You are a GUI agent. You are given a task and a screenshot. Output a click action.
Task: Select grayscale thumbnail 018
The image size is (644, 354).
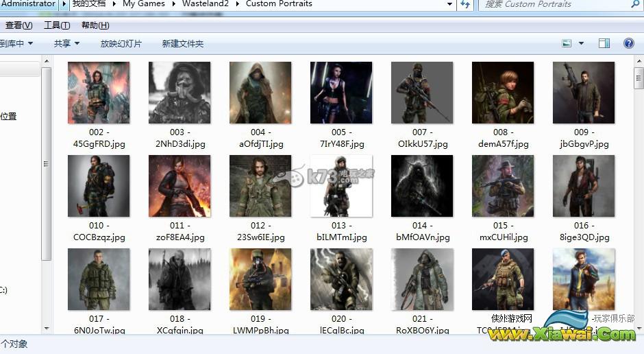(179, 279)
